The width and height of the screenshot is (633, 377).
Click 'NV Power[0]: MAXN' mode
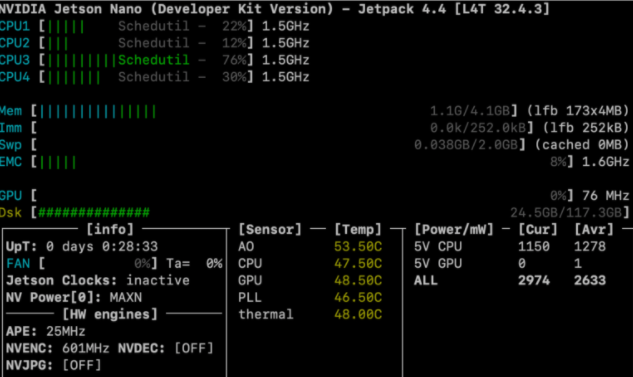(74, 297)
